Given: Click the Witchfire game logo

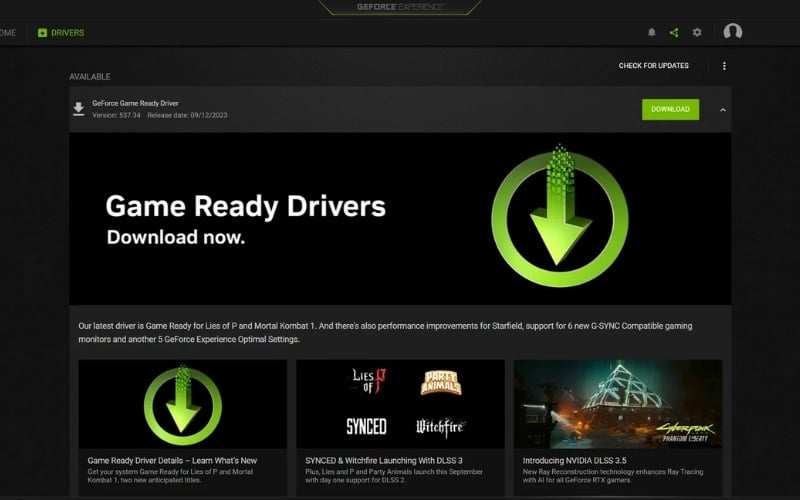Looking at the screenshot, I should point(439,427).
